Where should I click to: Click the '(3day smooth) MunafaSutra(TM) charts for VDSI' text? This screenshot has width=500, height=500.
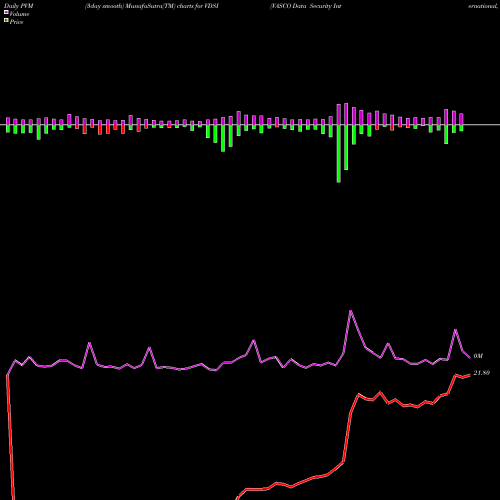point(152,6)
